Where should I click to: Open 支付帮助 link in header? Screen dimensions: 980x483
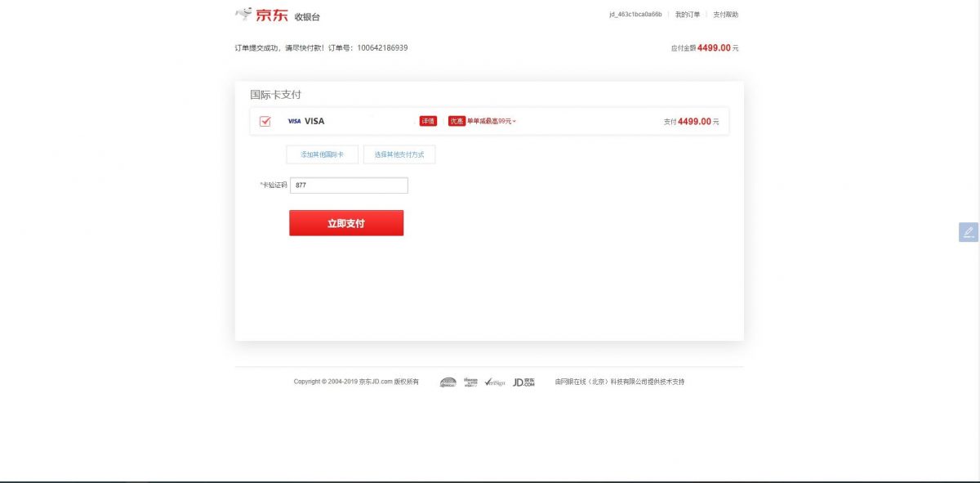(725, 15)
